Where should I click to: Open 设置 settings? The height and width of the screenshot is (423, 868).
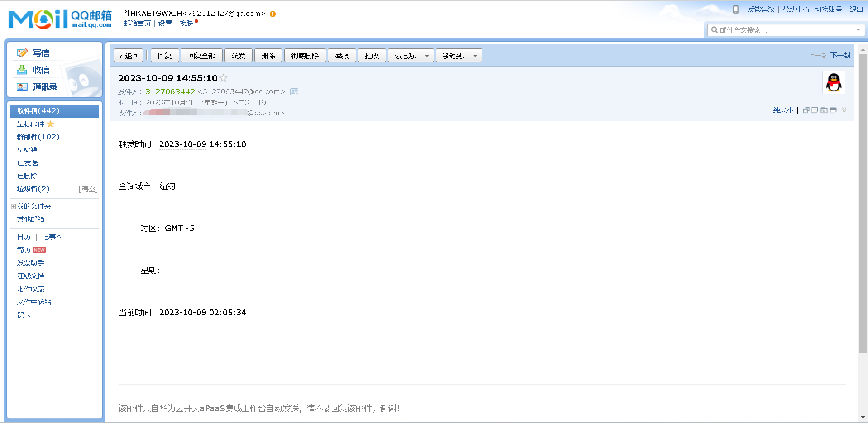tap(166, 24)
